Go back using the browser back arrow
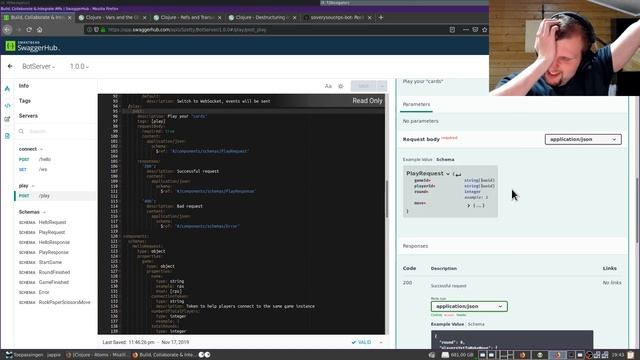 coord(7,29)
